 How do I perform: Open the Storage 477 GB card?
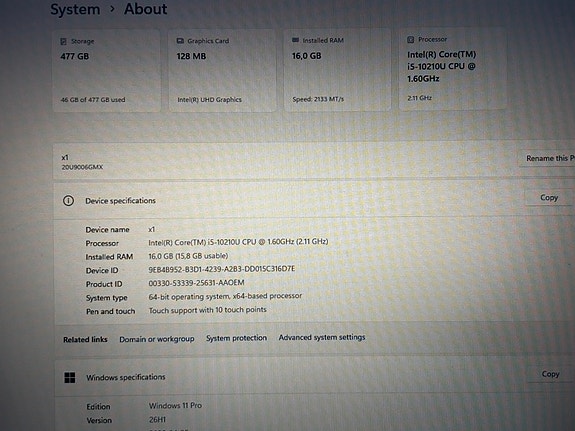click(107, 71)
